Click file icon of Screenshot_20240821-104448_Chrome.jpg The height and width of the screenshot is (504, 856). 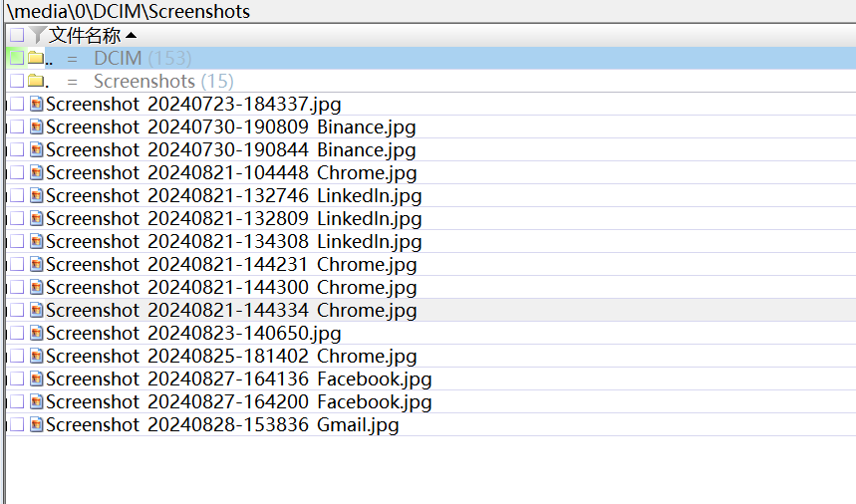(x=37, y=173)
